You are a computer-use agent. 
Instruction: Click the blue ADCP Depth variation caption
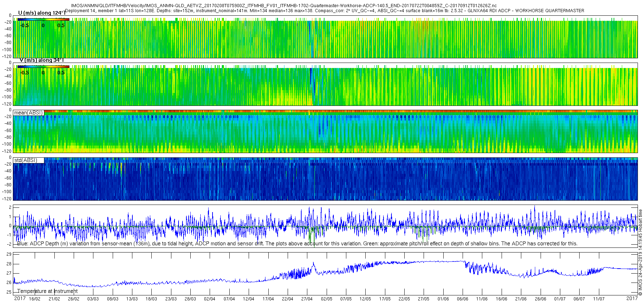click(297, 244)
